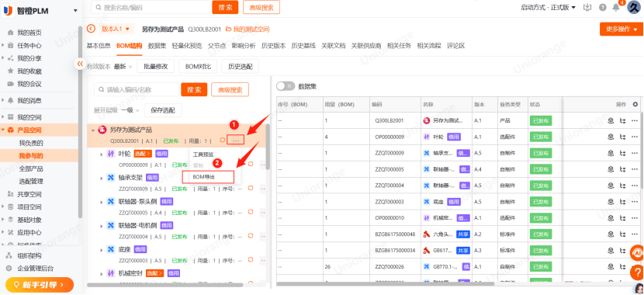Viewport: 644px width, 295px height.
Task: Collapse the 另存为测试产品 tree node
Action: click(93, 130)
